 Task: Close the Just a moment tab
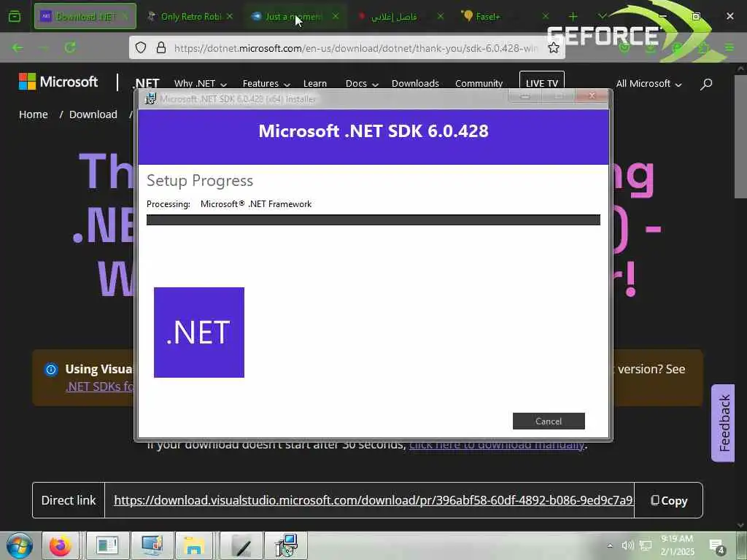336,16
